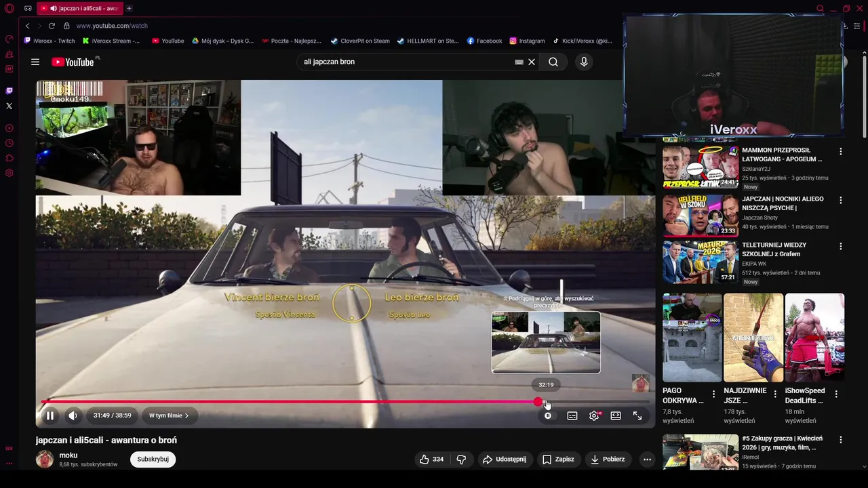Open the 'Poczta - Najlepsz...' bookmark

tap(292, 41)
